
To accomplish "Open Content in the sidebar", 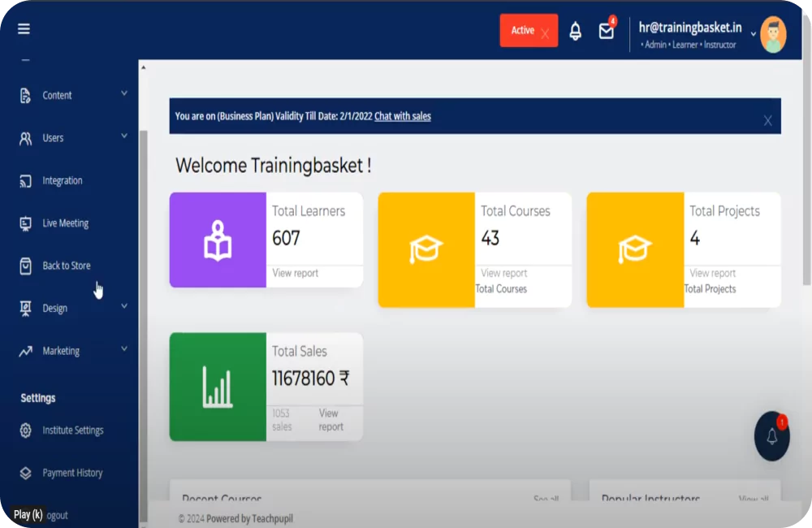I will 57,95.
